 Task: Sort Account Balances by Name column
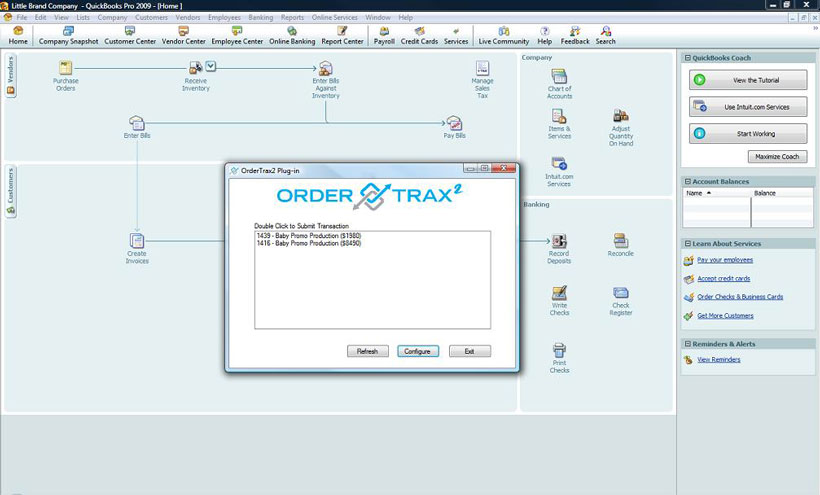(x=716, y=193)
